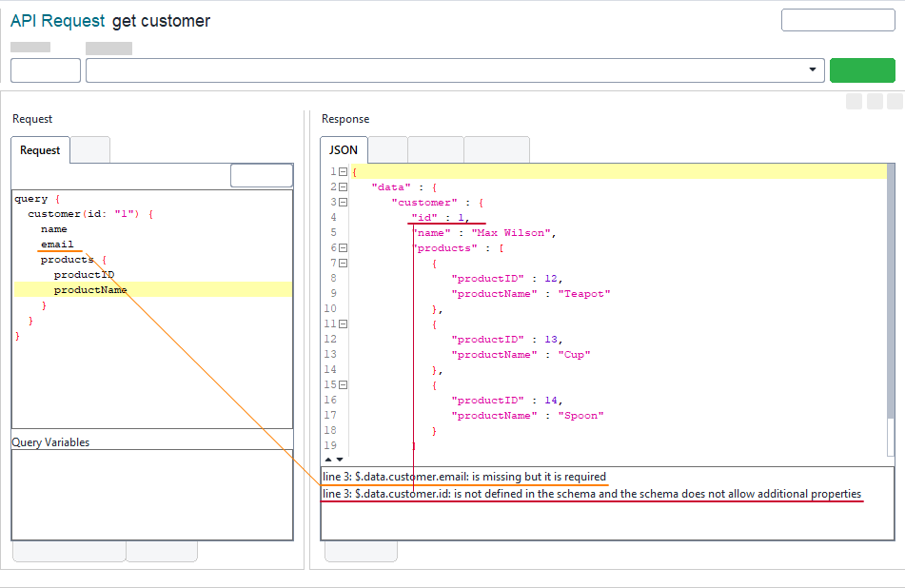Click inside the Query Variables editor
Viewport: 905px width, 588px height.
point(152,495)
